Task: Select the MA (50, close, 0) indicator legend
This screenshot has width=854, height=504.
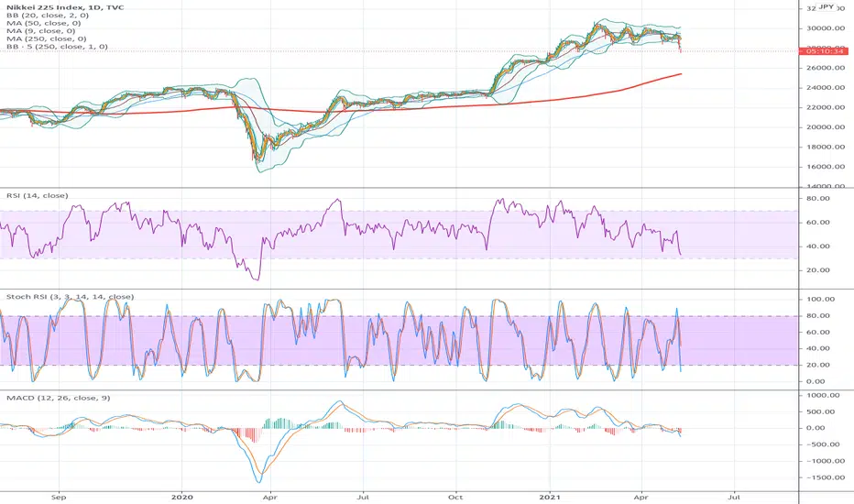Action: pos(44,23)
